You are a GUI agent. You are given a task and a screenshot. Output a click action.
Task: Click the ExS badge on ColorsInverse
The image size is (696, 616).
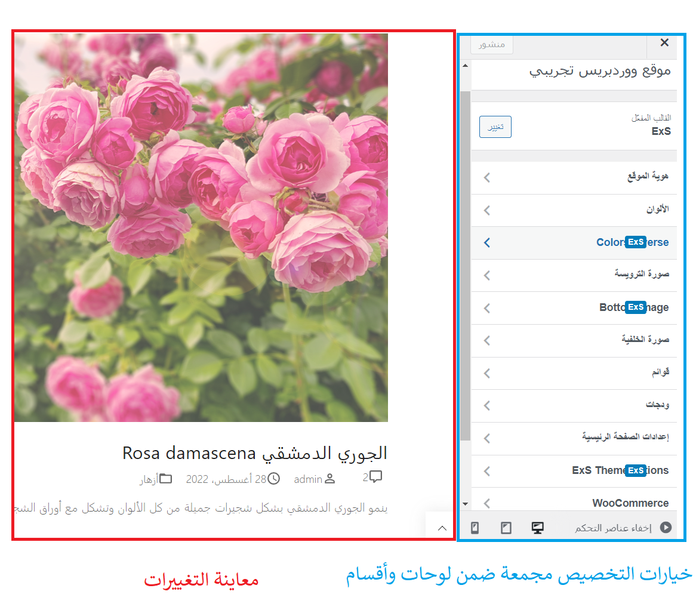click(636, 242)
